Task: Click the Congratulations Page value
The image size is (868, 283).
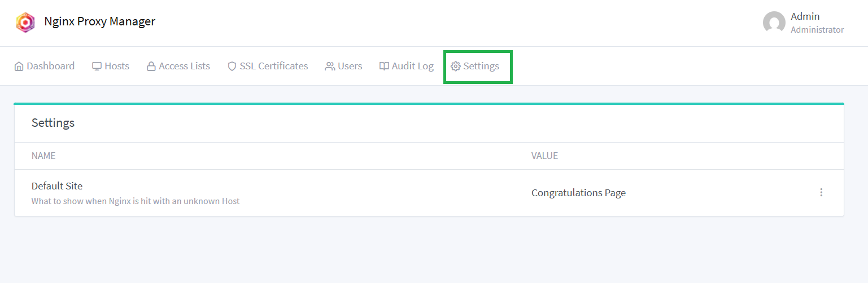Action: click(578, 193)
